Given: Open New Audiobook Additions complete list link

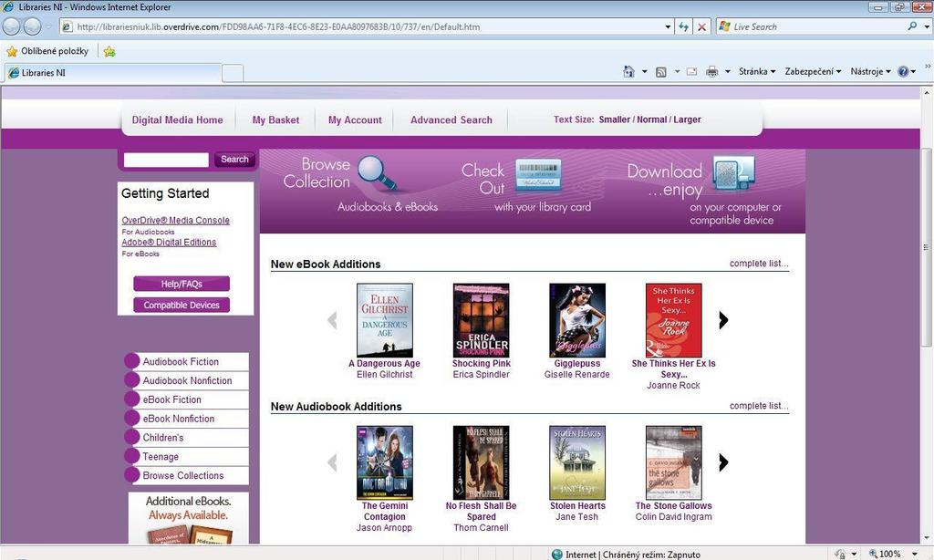Looking at the screenshot, I should [759, 406].
